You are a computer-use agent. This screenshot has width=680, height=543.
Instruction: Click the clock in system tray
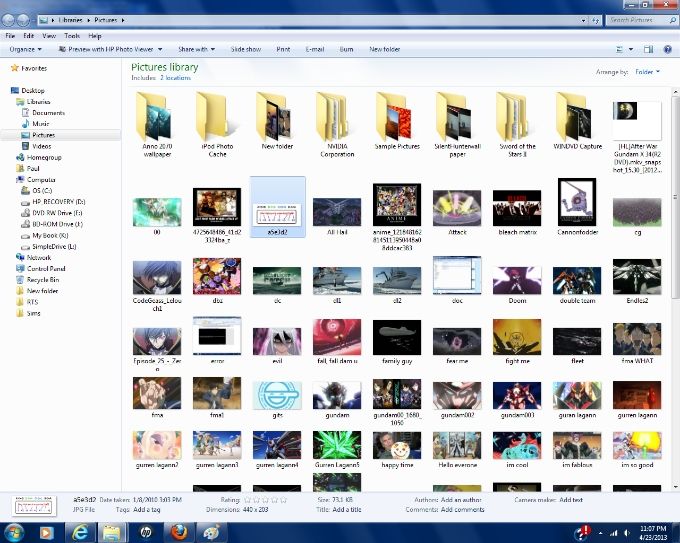tap(653, 533)
